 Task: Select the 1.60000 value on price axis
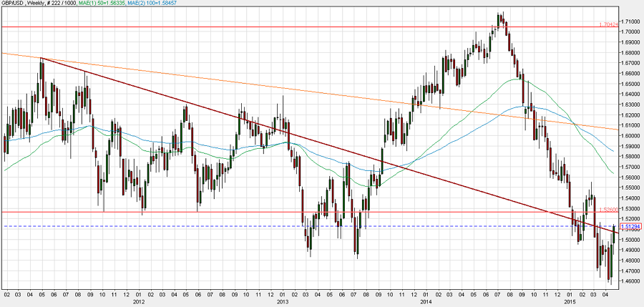click(631, 136)
